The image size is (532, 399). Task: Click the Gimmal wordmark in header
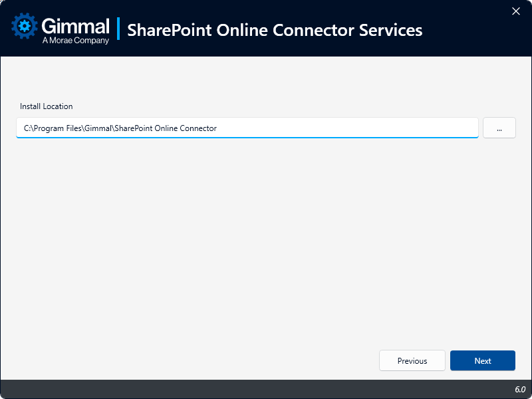(x=75, y=25)
